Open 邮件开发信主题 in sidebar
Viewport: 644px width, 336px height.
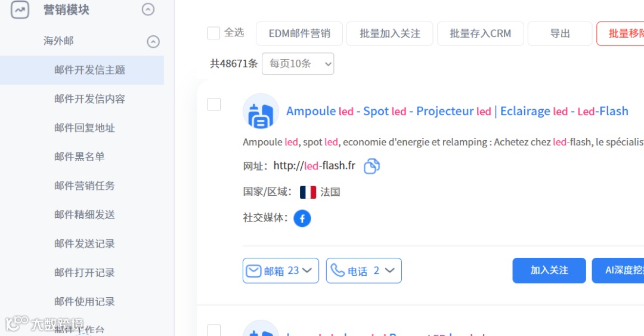click(x=82, y=70)
